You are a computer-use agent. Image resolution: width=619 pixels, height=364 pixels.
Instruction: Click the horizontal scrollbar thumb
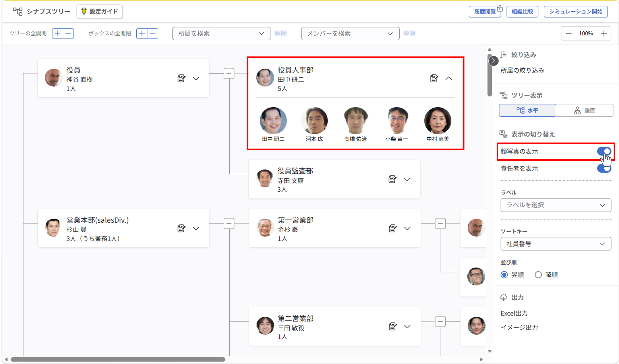(118, 359)
